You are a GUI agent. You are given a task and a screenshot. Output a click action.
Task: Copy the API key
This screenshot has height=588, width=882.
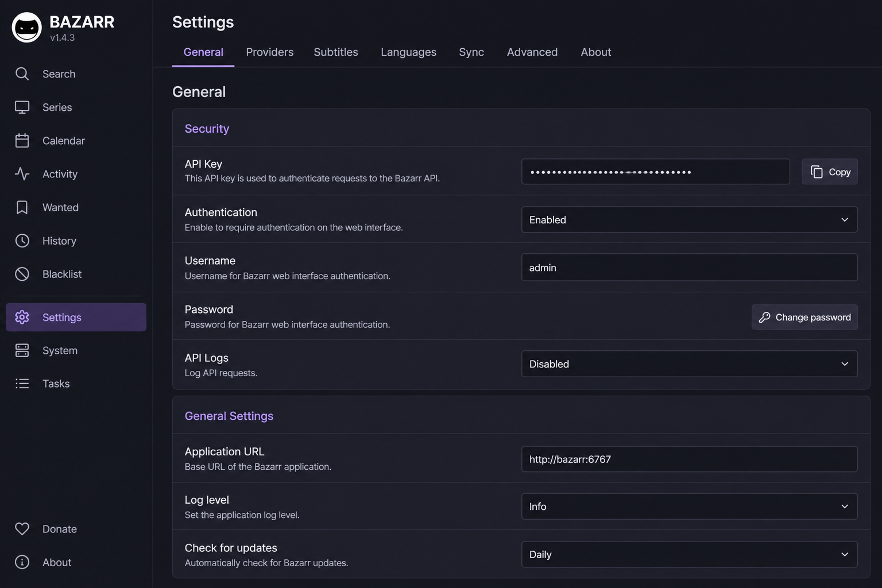click(830, 172)
